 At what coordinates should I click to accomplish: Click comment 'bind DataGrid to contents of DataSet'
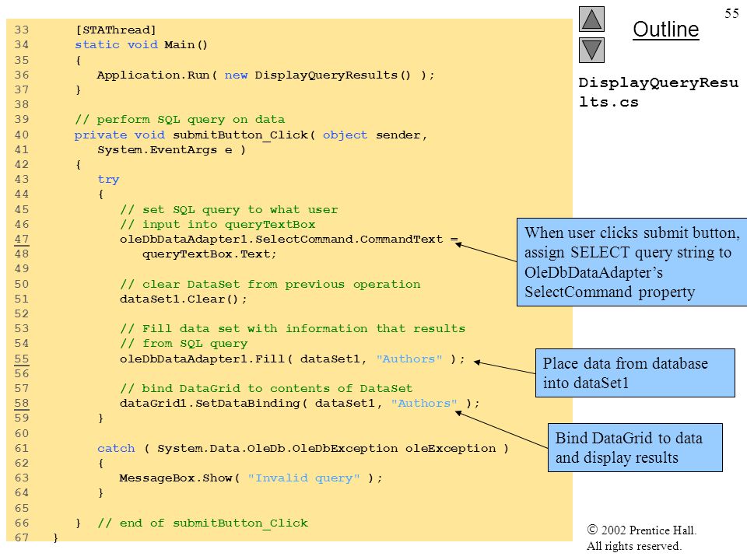point(266,389)
